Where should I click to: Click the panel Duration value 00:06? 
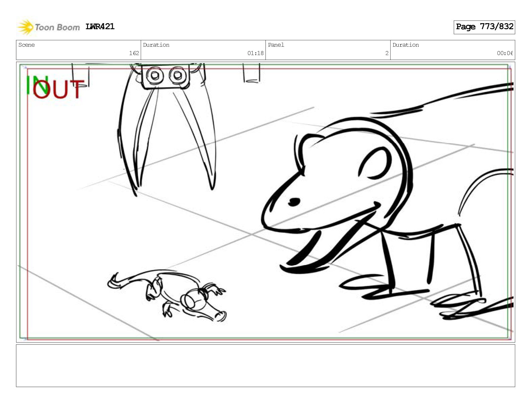pyautogui.click(x=505, y=53)
